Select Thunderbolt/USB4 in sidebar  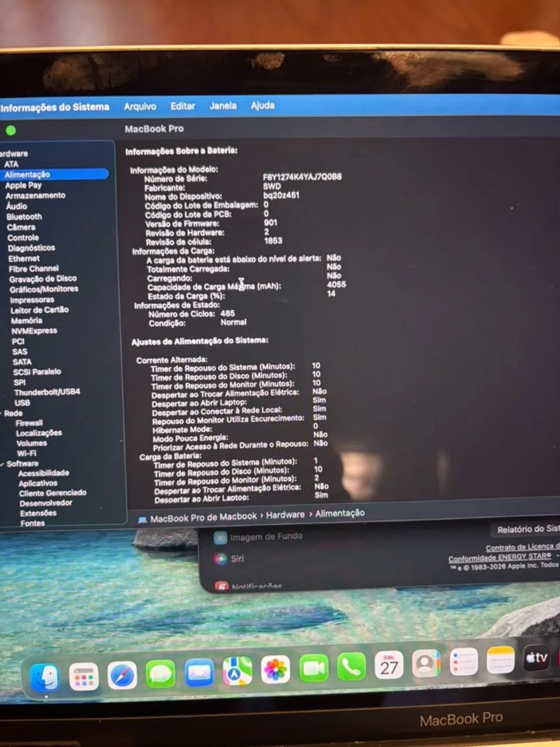[47, 392]
